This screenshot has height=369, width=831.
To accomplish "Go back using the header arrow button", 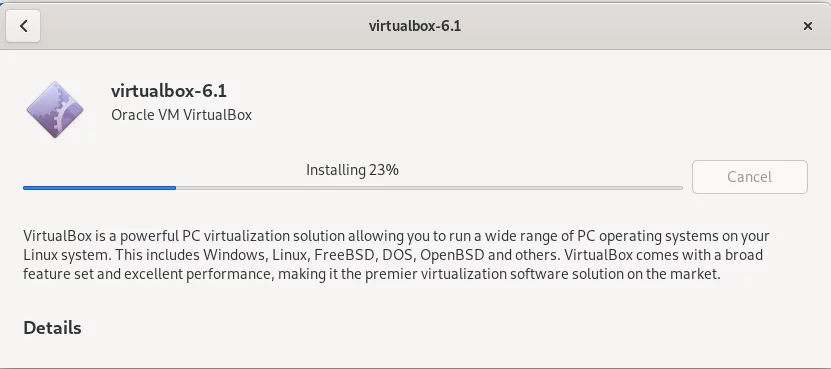I will (x=23, y=26).
